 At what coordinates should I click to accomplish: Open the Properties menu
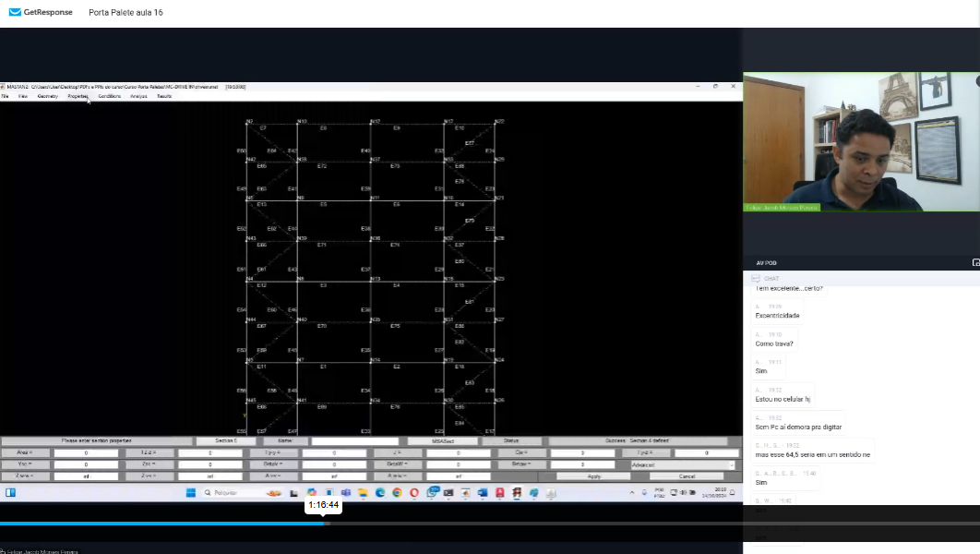[78, 96]
